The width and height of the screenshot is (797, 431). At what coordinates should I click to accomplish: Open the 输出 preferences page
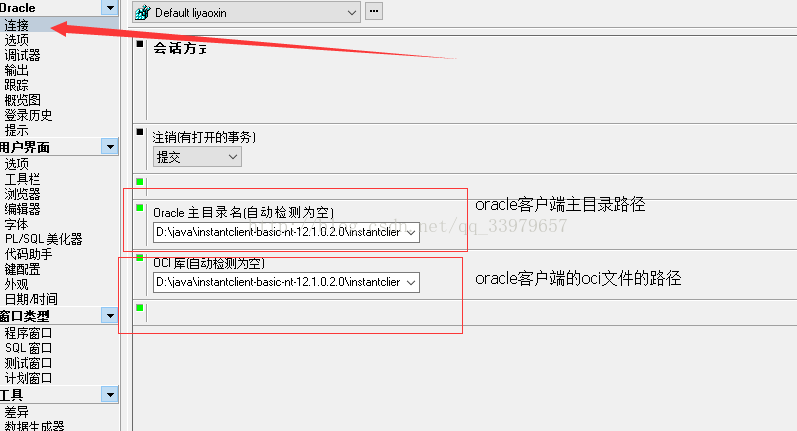click(x=16, y=70)
